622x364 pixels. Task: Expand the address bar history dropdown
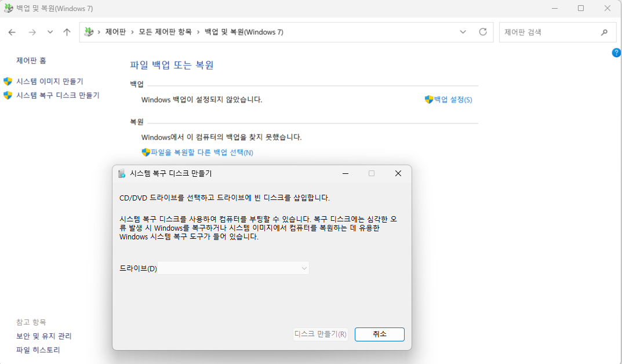pyautogui.click(x=463, y=32)
